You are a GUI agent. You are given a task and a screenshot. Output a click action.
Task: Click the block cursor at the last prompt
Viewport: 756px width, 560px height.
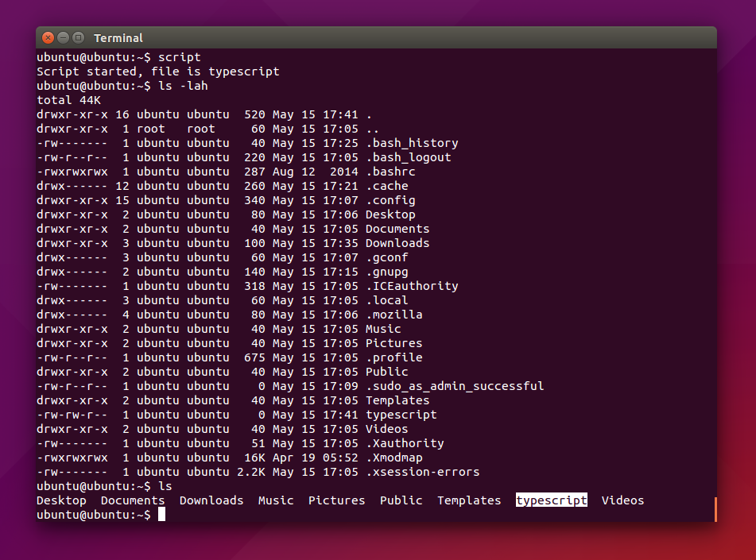161,515
